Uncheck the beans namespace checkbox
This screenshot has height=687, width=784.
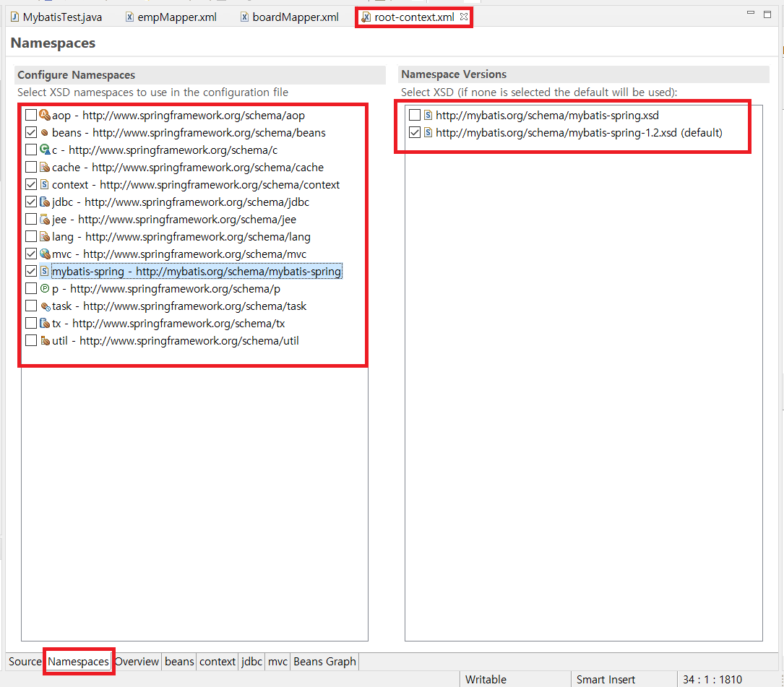31,132
